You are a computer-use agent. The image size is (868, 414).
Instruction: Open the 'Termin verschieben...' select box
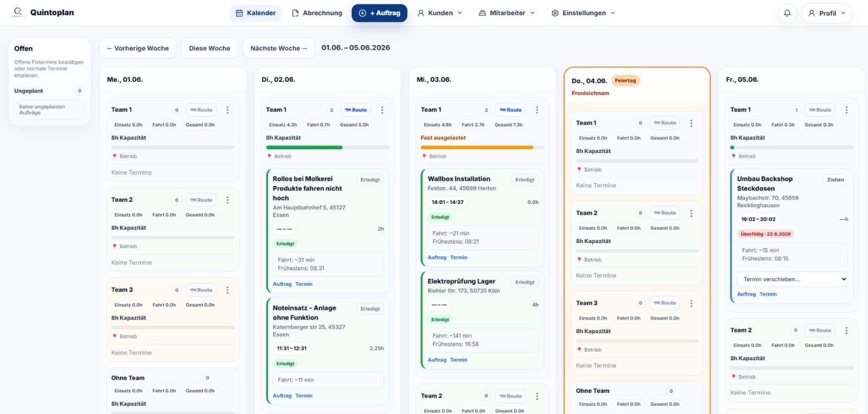(792, 279)
